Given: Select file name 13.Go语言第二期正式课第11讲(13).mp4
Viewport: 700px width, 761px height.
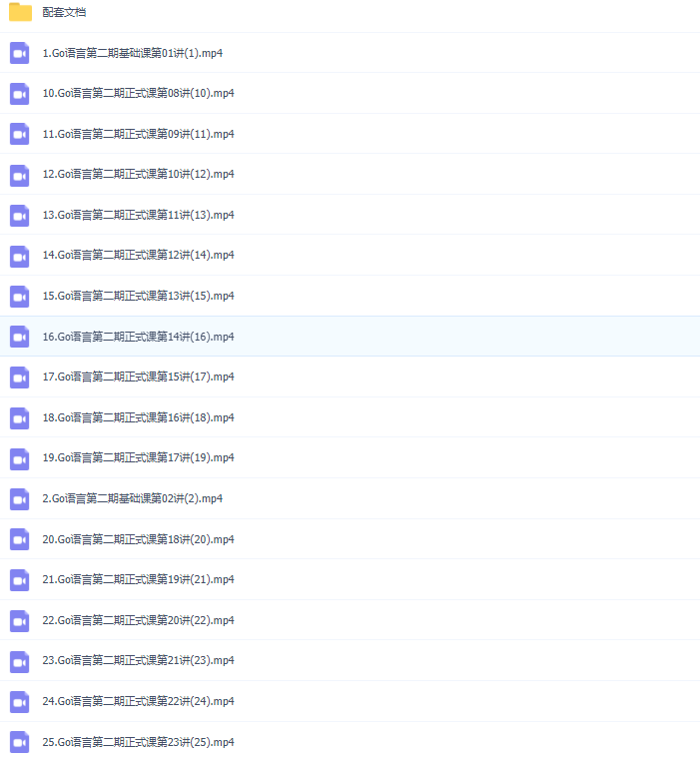Looking at the screenshot, I should point(139,215).
